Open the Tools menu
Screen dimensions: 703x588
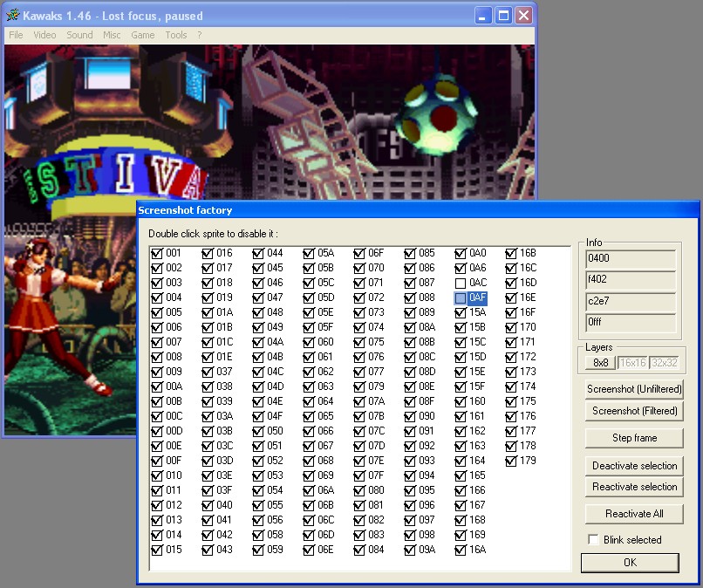pos(176,35)
